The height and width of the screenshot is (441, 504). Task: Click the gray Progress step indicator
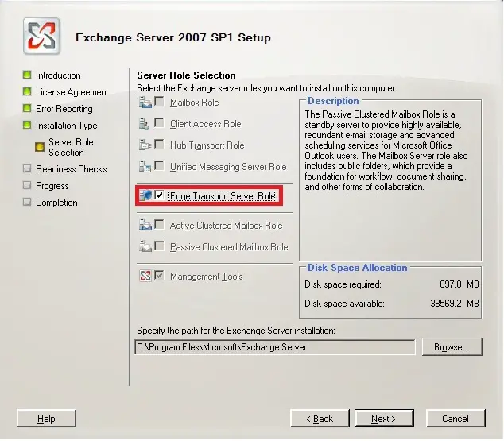tap(27, 185)
